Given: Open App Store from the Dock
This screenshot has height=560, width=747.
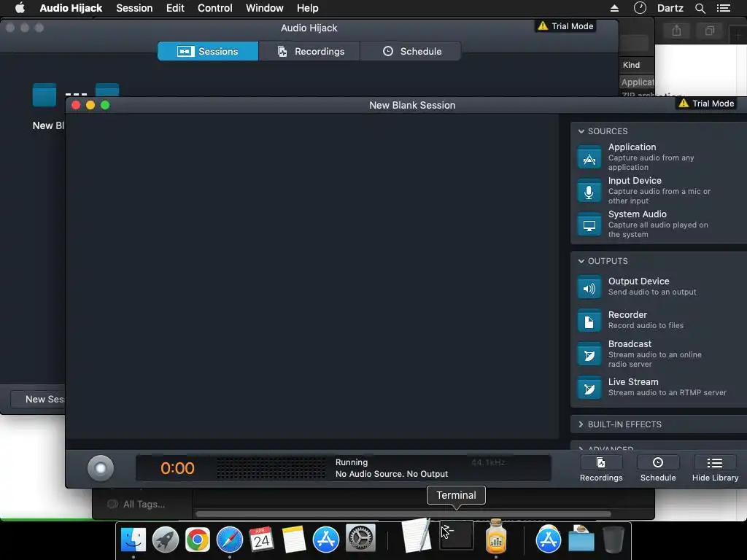Looking at the screenshot, I should (x=326, y=540).
